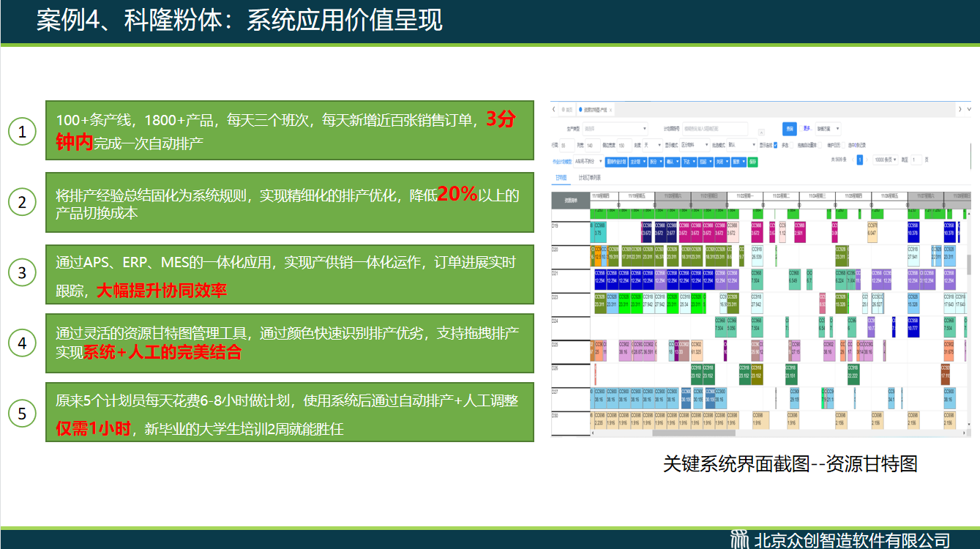This screenshot has width=980, height=549.
Task: Select resource row D19 label
Action: pos(555,225)
